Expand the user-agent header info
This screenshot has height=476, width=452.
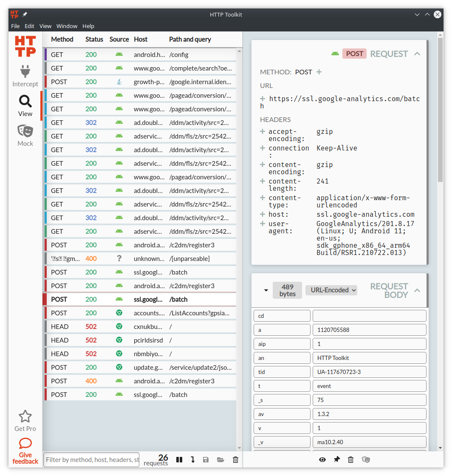263,224
